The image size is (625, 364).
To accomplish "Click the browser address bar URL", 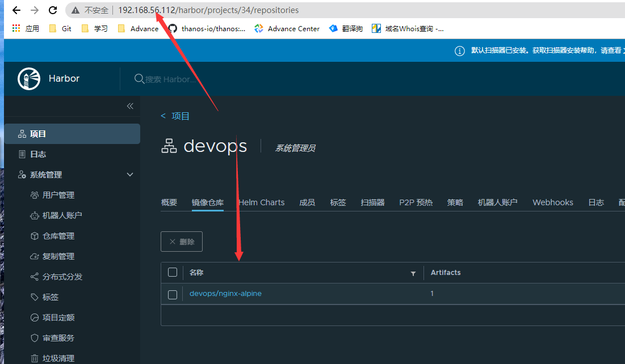I will click(208, 10).
